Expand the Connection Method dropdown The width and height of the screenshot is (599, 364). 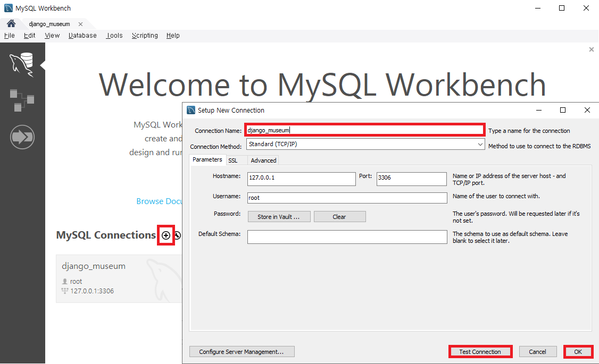(x=480, y=144)
